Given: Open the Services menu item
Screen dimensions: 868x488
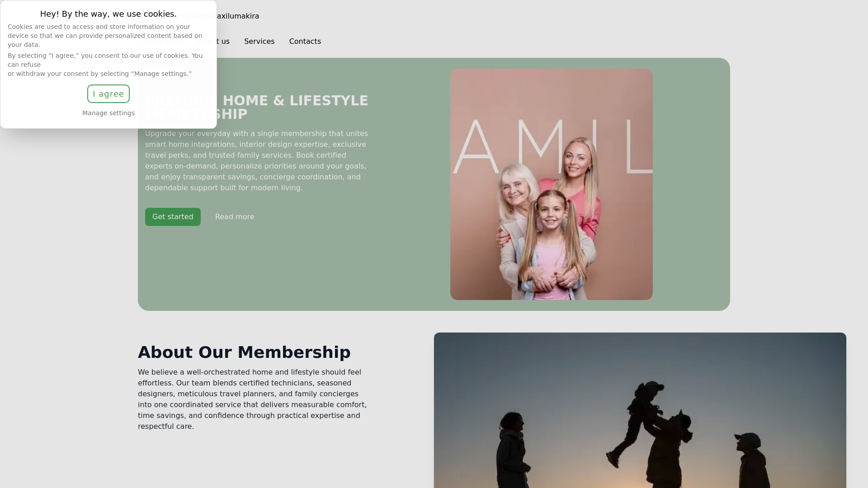Looking at the screenshot, I should (259, 42).
